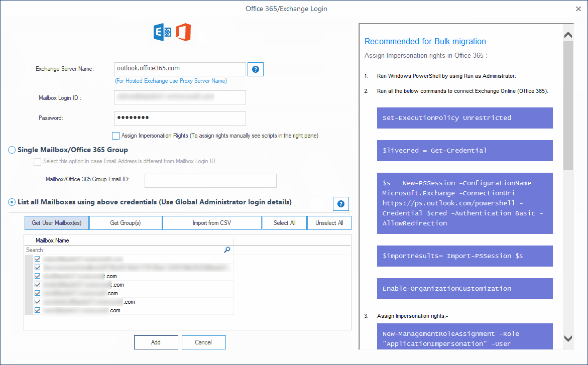Click the Get Group(s) button
The image size is (588, 365).
[x=126, y=223]
